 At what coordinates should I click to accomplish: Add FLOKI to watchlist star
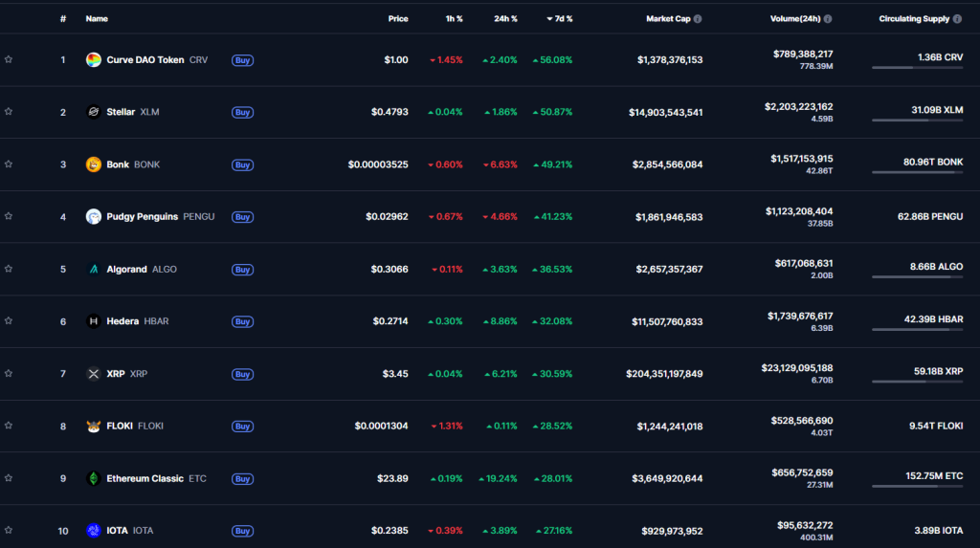click(9, 425)
